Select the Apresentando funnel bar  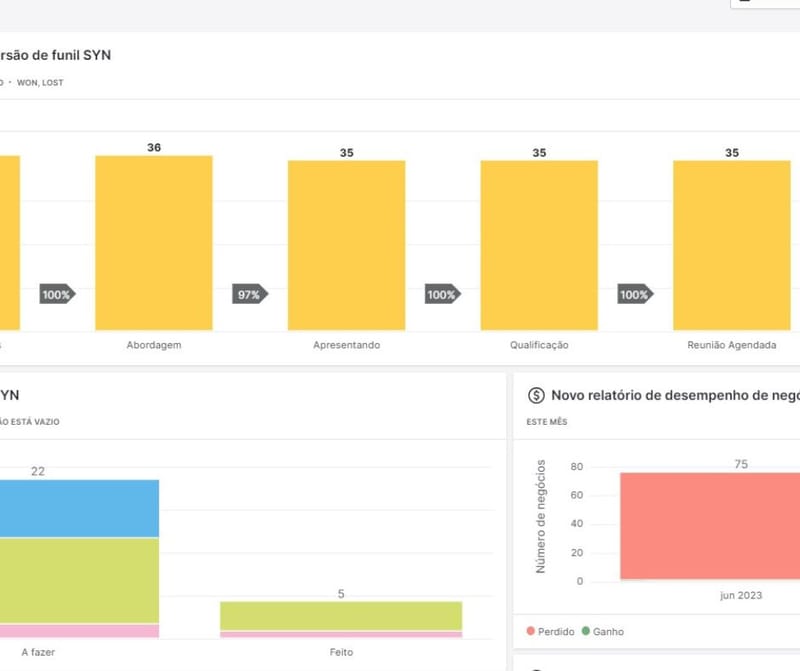[346, 245]
